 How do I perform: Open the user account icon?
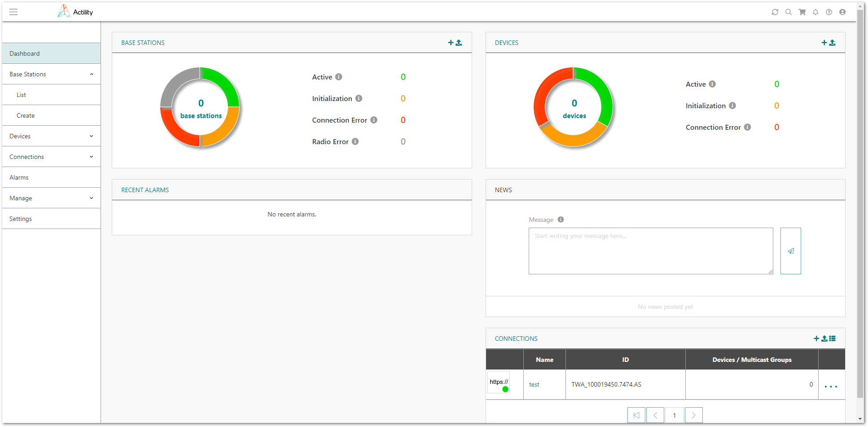click(x=842, y=12)
